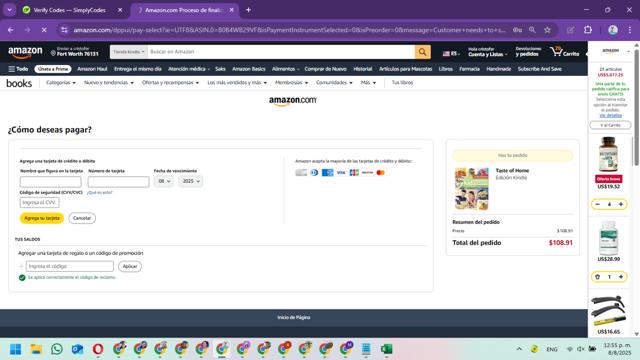Screen dimensions: 640x360
Task: Open a new browser tab
Action: coord(248,10)
